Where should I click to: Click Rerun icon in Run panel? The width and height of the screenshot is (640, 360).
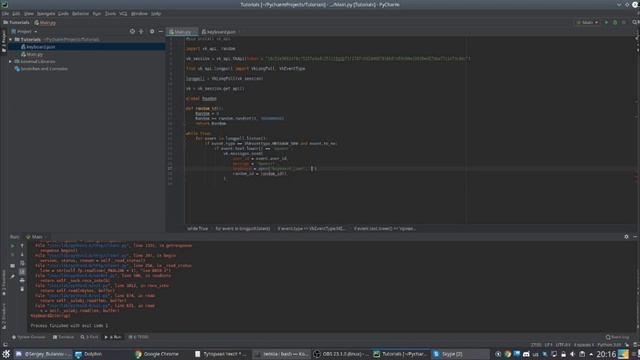point(13,246)
